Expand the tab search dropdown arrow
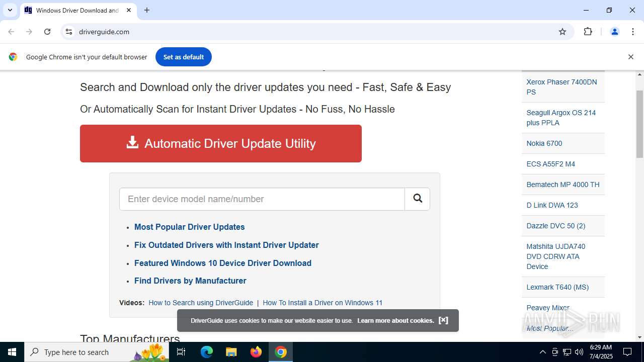 click(x=10, y=10)
